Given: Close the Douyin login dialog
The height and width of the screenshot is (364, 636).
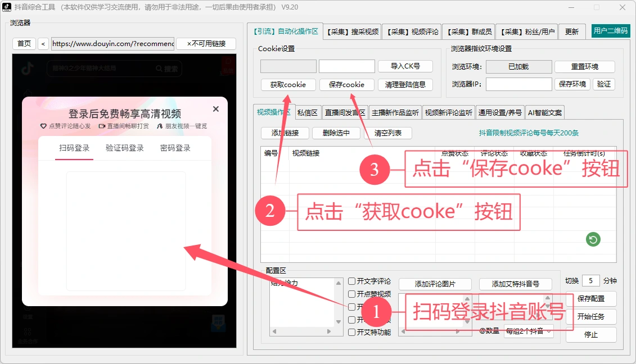Looking at the screenshot, I should (x=216, y=108).
